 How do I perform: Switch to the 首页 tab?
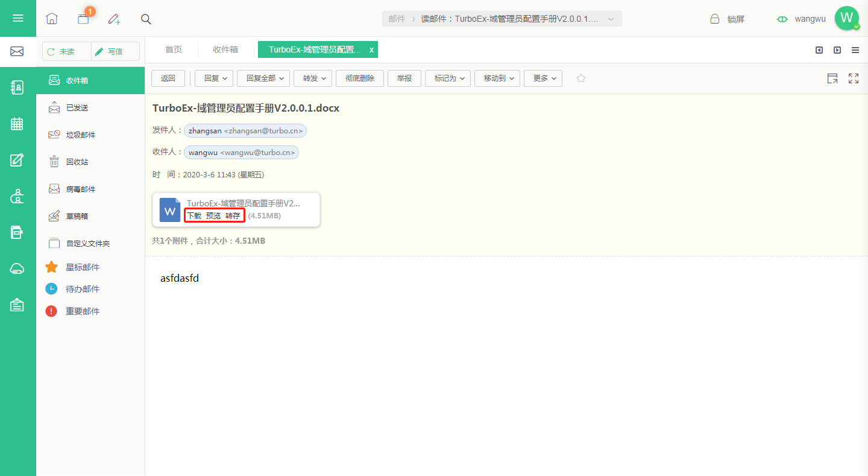pos(174,49)
